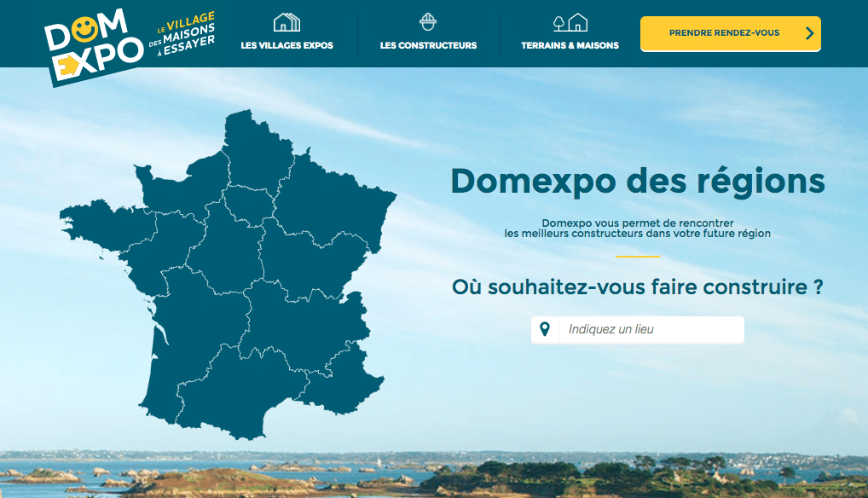The width and height of the screenshot is (868, 498).
Task: Open the Terrains & Maisons menu label
Action: click(x=570, y=45)
